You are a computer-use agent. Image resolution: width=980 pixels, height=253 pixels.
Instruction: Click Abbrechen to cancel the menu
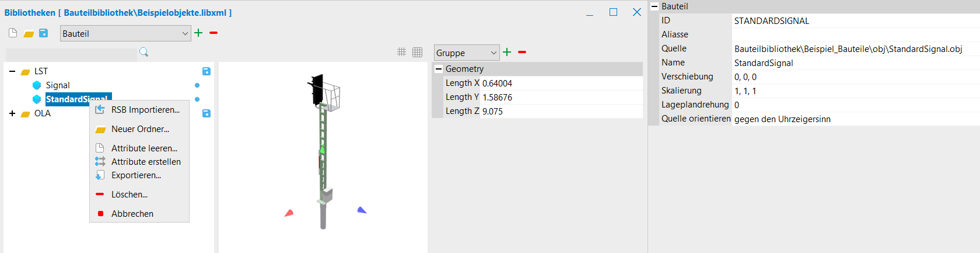(132, 214)
